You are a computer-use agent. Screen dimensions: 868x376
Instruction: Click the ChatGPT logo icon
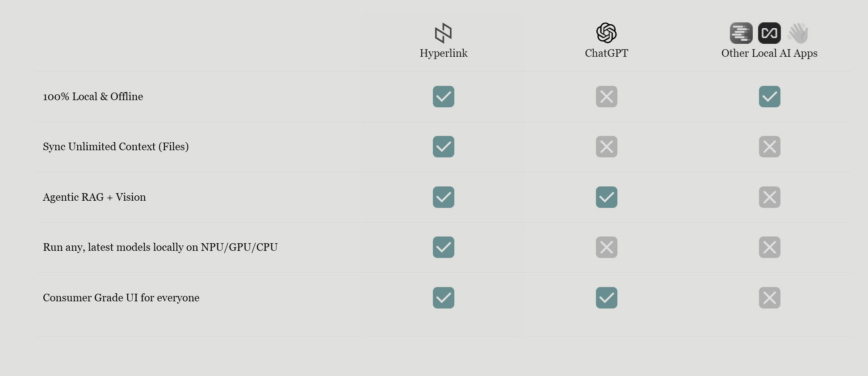606,33
